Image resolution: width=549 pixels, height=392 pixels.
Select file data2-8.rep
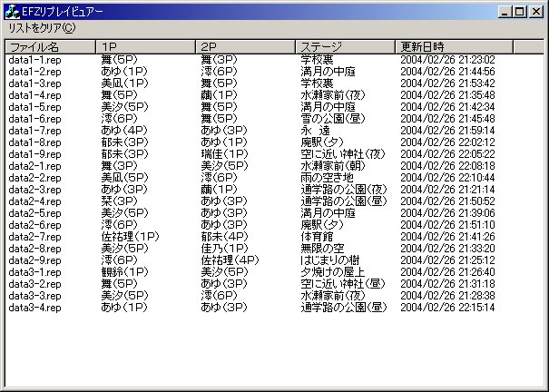pos(34,249)
